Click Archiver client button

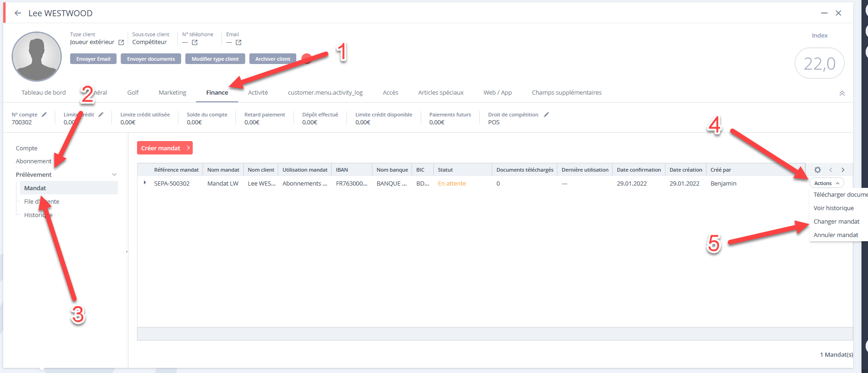(273, 59)
